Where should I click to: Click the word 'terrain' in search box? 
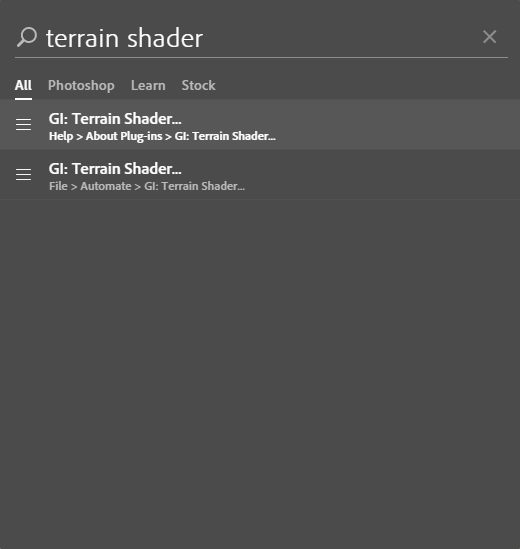point(82,39)
